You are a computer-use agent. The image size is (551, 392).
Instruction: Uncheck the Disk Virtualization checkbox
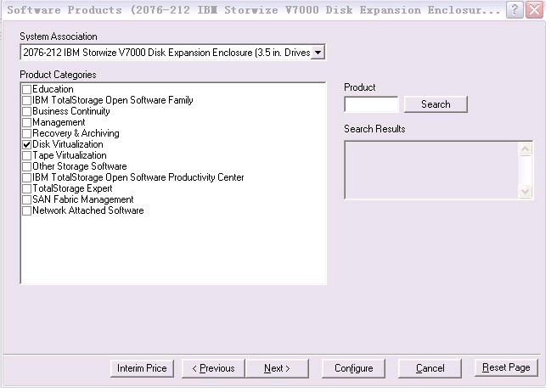(26, 144)
